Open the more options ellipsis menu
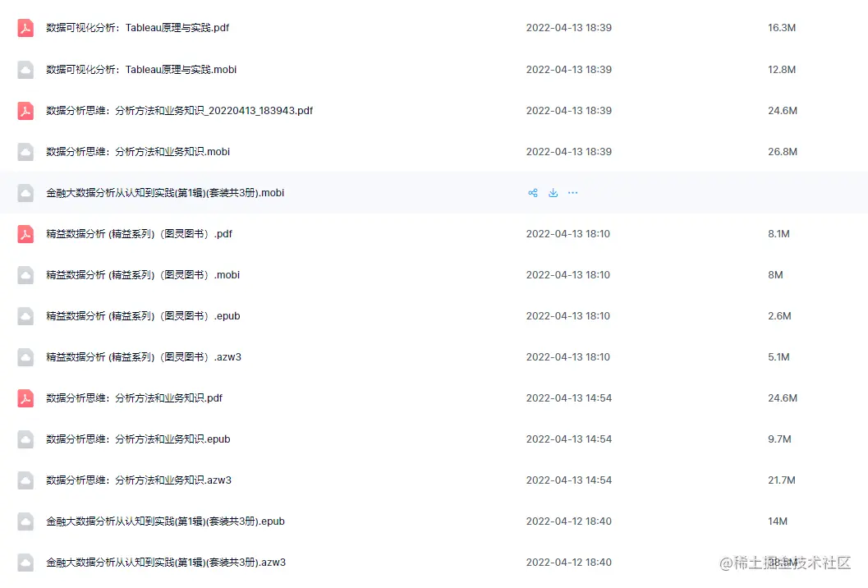 tap(573, 193)
